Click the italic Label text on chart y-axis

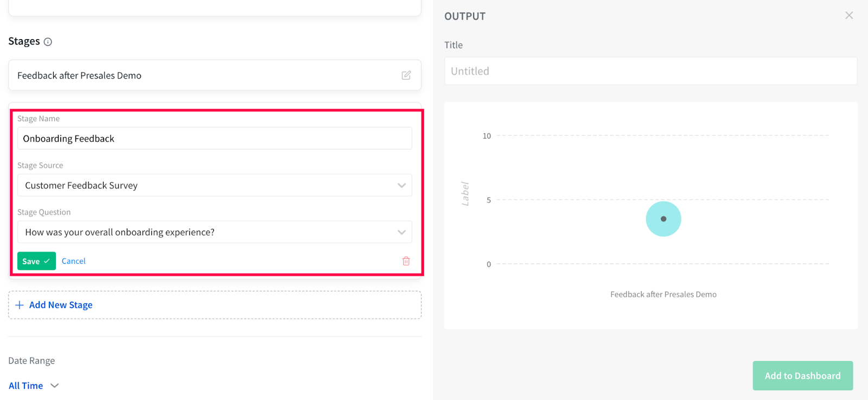tap(465, 194)
